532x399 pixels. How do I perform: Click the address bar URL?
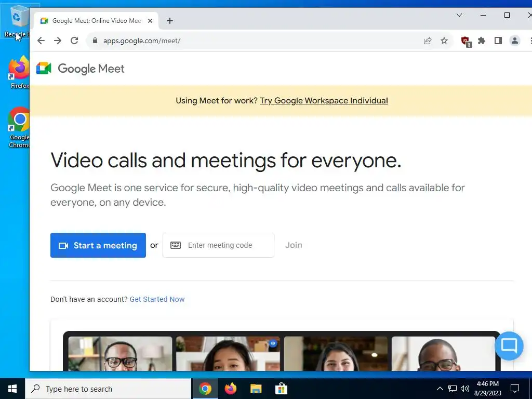point(142,41)
